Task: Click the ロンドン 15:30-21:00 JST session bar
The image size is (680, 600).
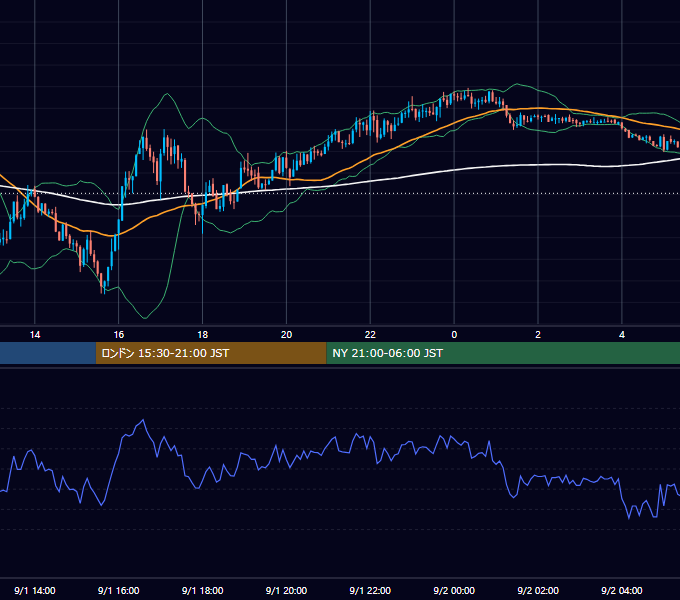Action: click(211, 353)
